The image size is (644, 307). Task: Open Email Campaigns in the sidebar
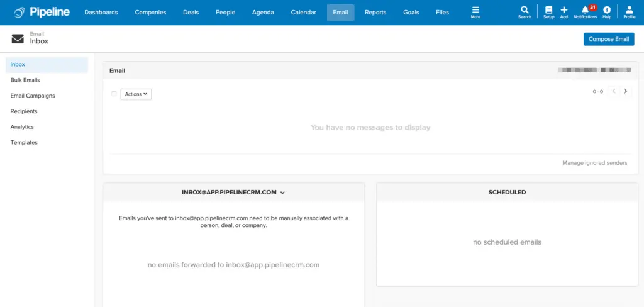33,96
